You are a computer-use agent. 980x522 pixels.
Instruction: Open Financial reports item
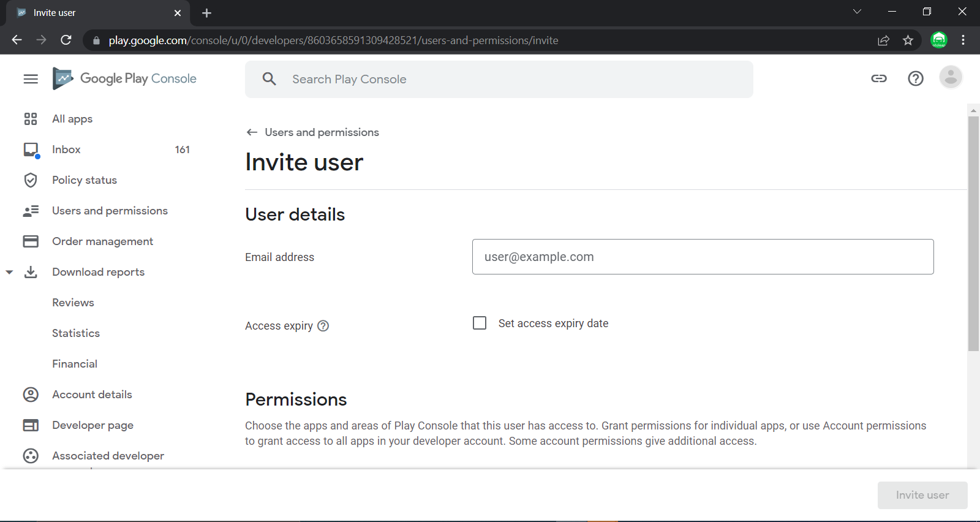click(75, 364)
